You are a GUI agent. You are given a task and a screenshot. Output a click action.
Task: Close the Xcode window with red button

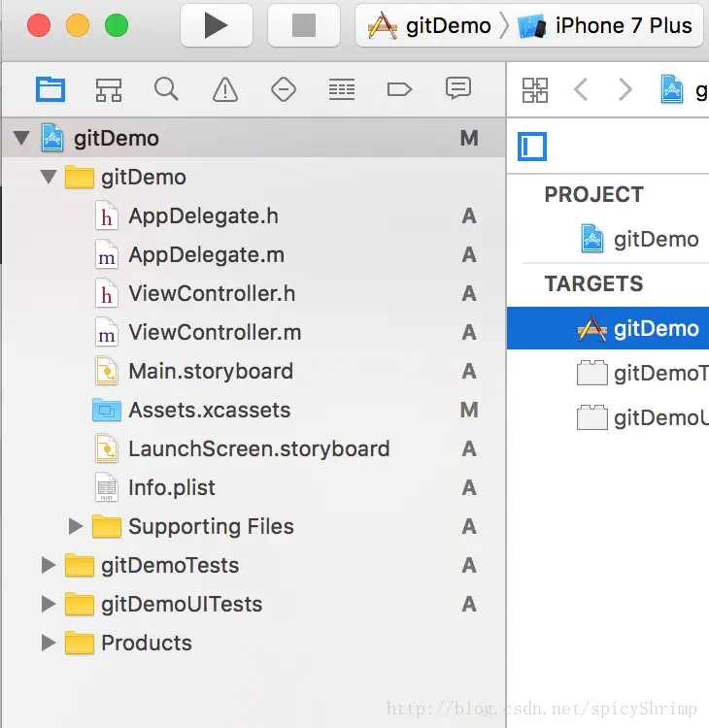[x=39, y=25]
